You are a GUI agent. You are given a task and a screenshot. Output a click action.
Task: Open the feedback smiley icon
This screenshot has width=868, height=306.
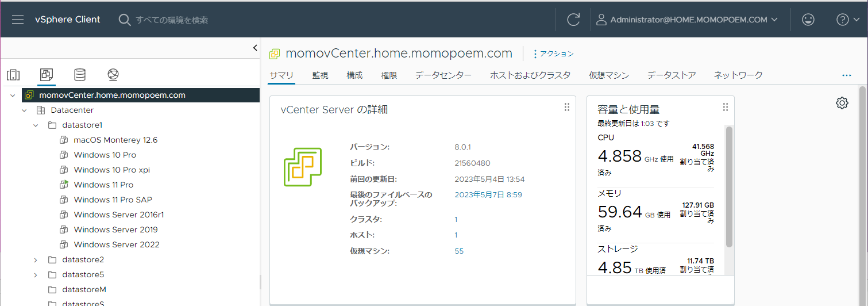point(808,20)
